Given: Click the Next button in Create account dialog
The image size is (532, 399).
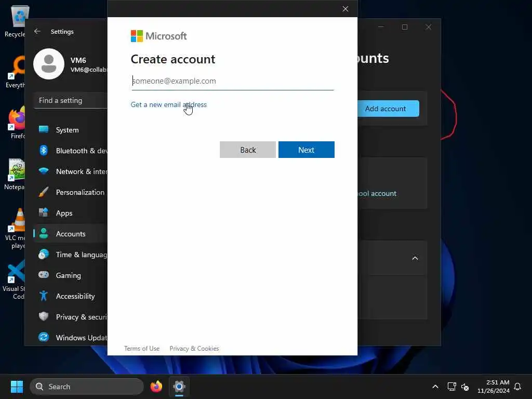Looking at the screenshot, I should pyautogui.click(x=307, y=150).
